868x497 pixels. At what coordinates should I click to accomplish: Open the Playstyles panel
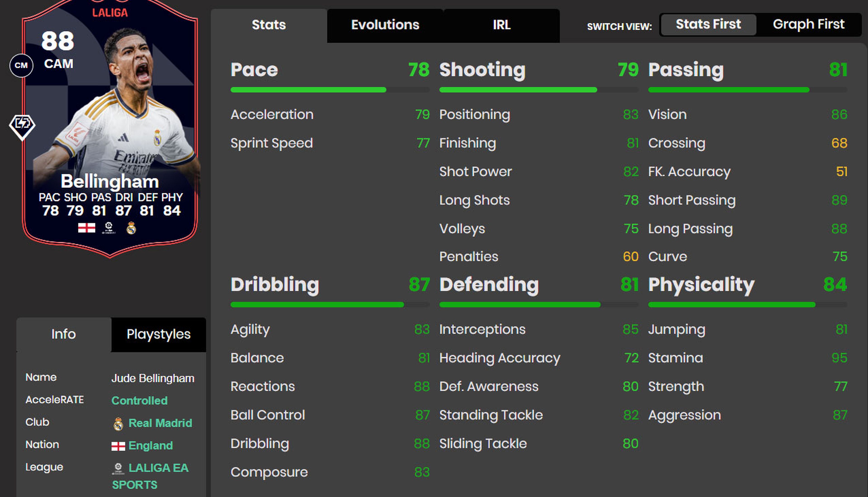pyautogui.click(x=158, y=334)
